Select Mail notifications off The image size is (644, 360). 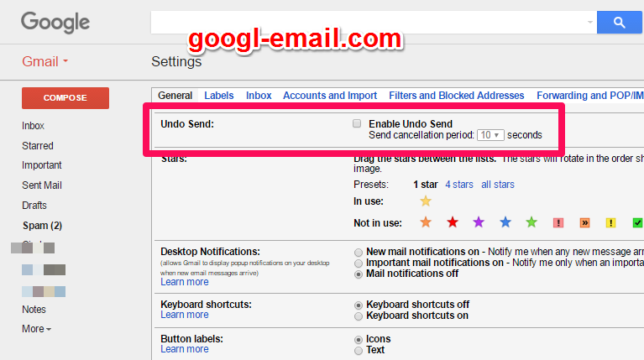point(359,274)
